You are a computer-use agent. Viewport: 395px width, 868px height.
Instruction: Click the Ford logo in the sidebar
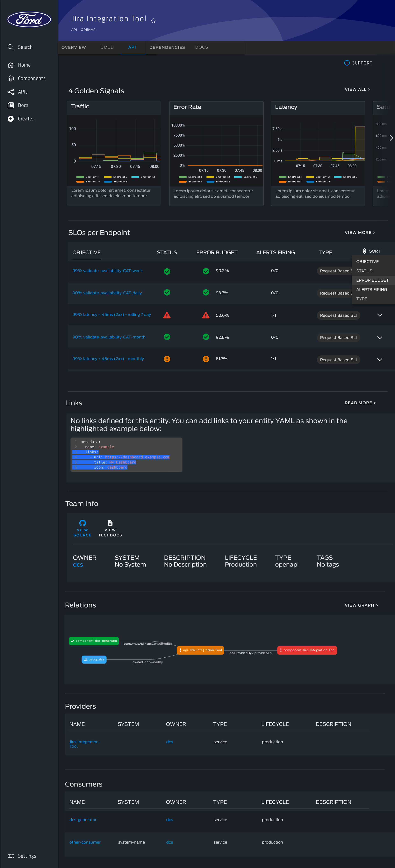[x=29, y=19]
